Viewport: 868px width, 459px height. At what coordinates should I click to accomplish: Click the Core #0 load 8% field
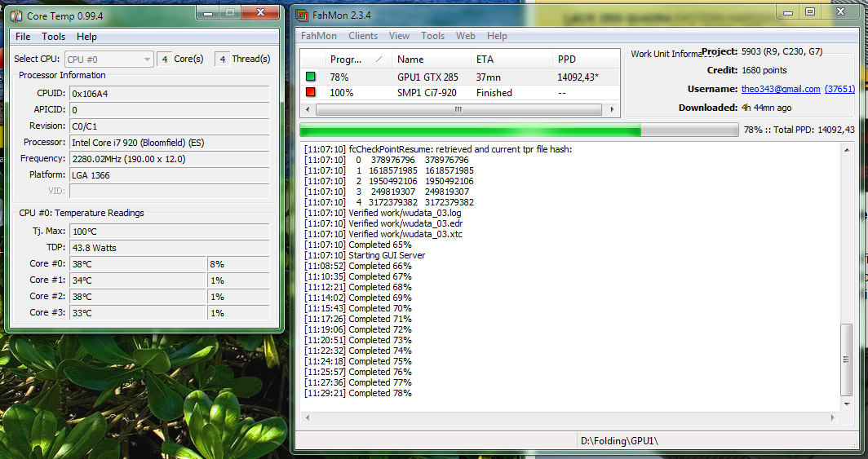238,264
